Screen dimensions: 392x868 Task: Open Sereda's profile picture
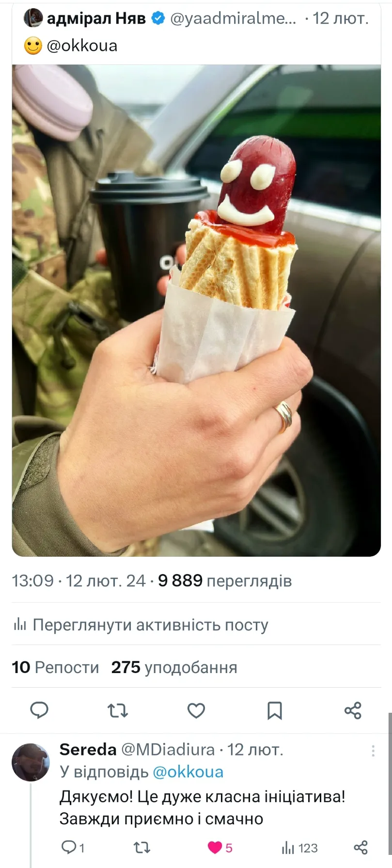(31, 762)
